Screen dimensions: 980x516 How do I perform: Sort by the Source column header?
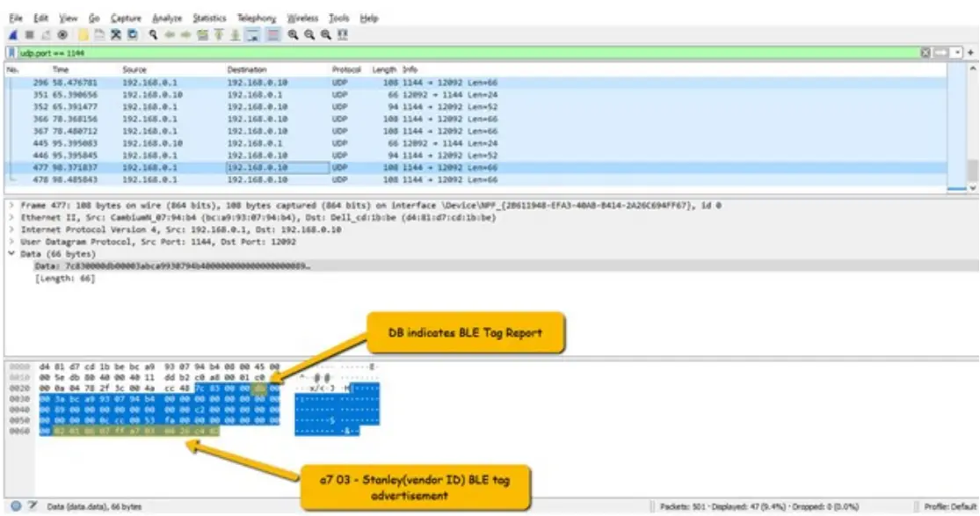point(134,69)
